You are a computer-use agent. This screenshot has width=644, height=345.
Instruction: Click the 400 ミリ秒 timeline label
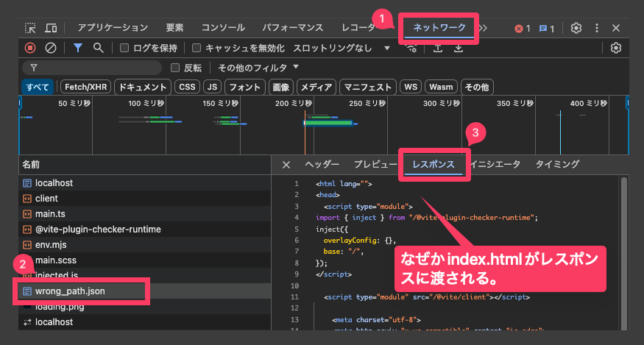(x=588, y=104)
